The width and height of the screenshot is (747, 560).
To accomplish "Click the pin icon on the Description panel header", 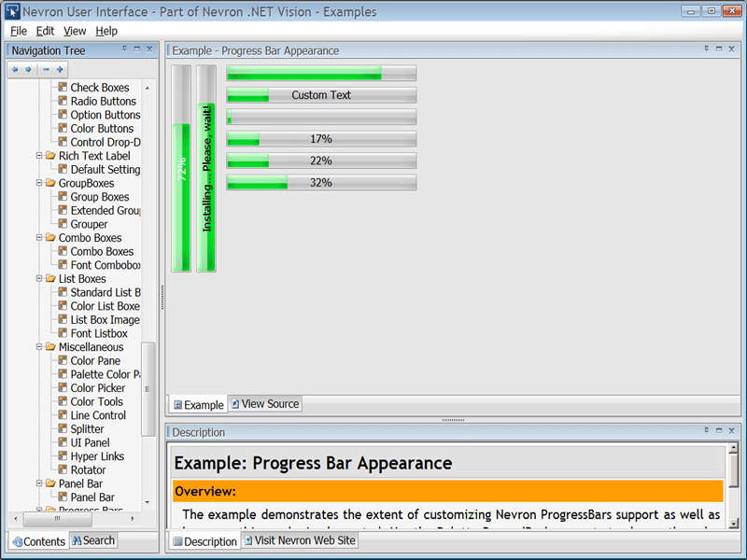I will (x=705, y=431).
